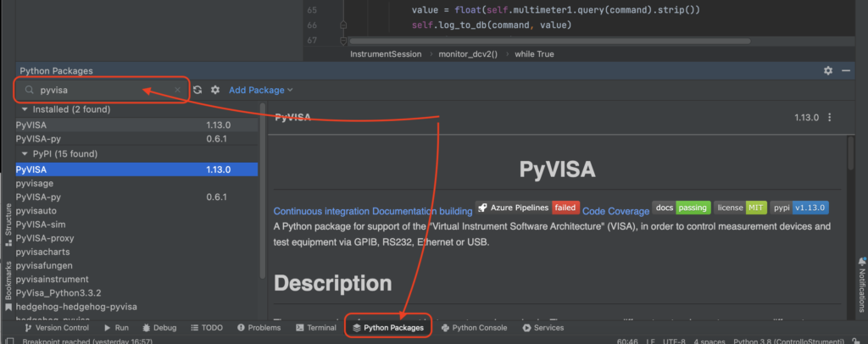Select the pyvisage package
Image resolution: width=868 pixels, height=344 pixels.
136,183
